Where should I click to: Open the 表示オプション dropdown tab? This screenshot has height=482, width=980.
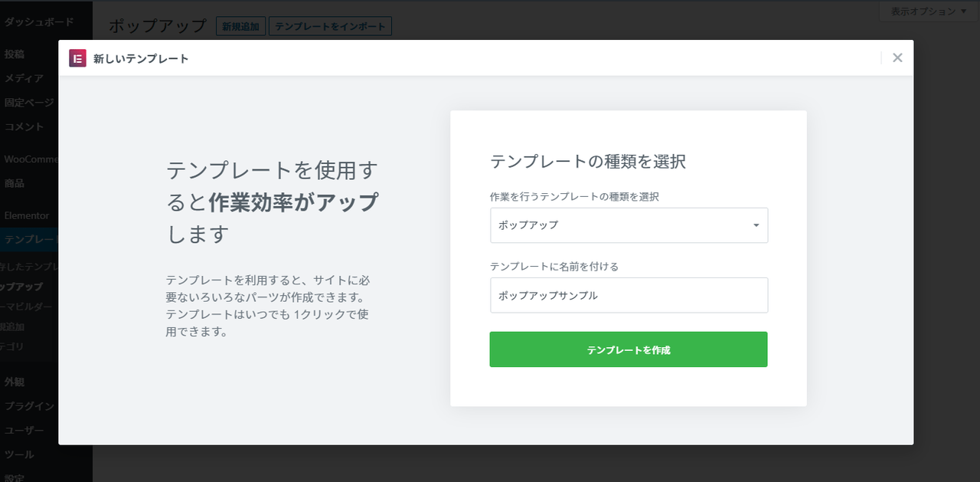tap(929, 11)
